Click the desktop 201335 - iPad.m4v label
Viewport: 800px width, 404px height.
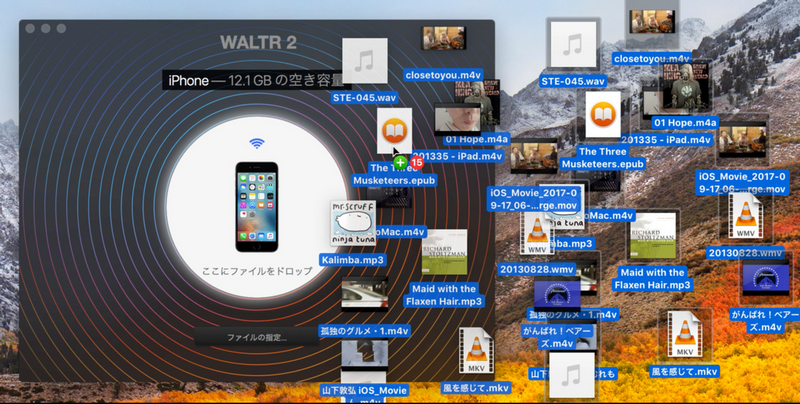pyautogui.click(x=668, y=140)
